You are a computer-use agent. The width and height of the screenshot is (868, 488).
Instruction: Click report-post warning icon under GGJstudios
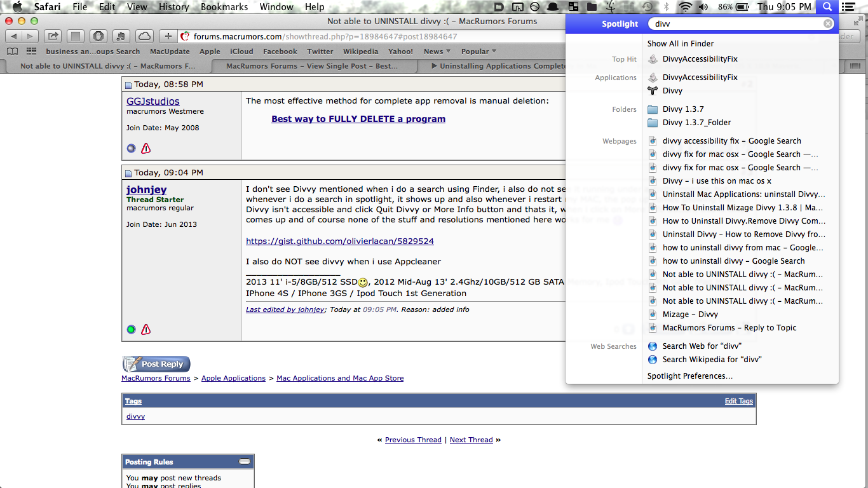click(146, 148)
